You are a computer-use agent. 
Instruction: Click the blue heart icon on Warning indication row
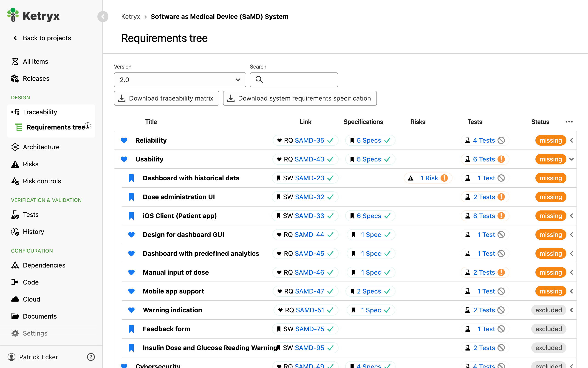[x=131, y=310]
